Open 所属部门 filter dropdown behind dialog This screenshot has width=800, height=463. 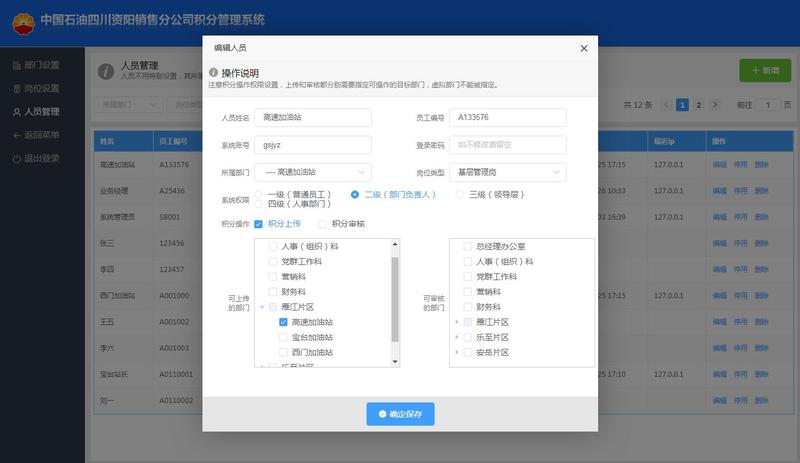pyautogui.click(x=128, y=105)
